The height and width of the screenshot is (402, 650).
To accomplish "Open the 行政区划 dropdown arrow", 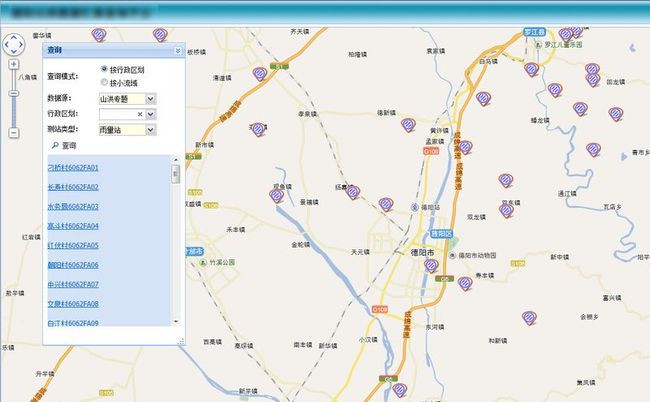I will coord(150,114).
